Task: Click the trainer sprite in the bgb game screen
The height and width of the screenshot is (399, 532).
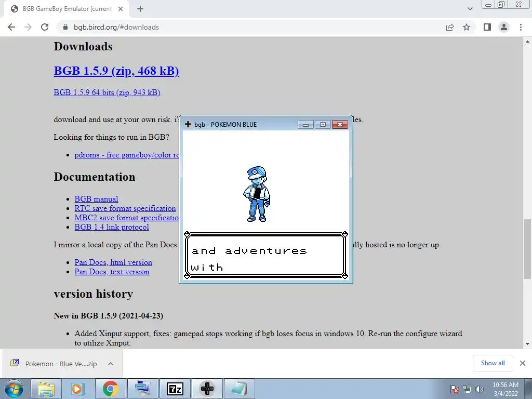Action: click(x=257, y=194)
